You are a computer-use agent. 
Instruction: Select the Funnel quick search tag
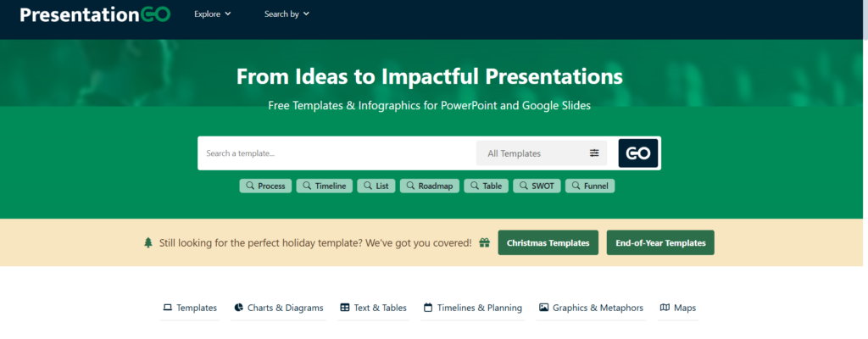pos(590,186)
